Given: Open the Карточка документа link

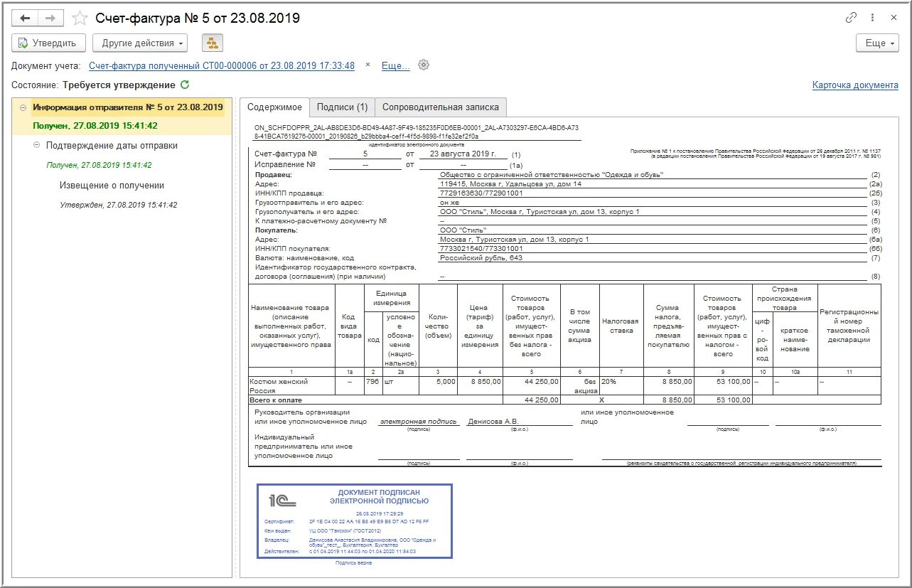Looking at the screenshot, I should [855, 85].
